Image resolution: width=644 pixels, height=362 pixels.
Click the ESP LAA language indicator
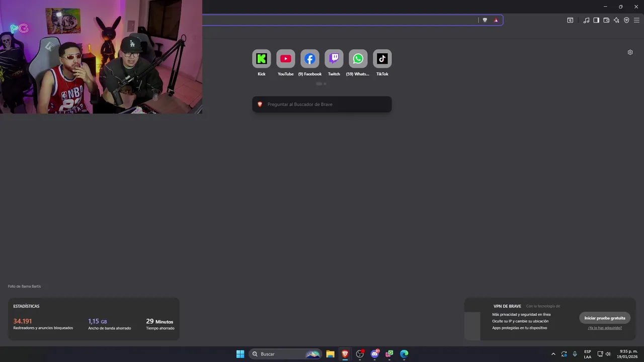click(588, 354)
